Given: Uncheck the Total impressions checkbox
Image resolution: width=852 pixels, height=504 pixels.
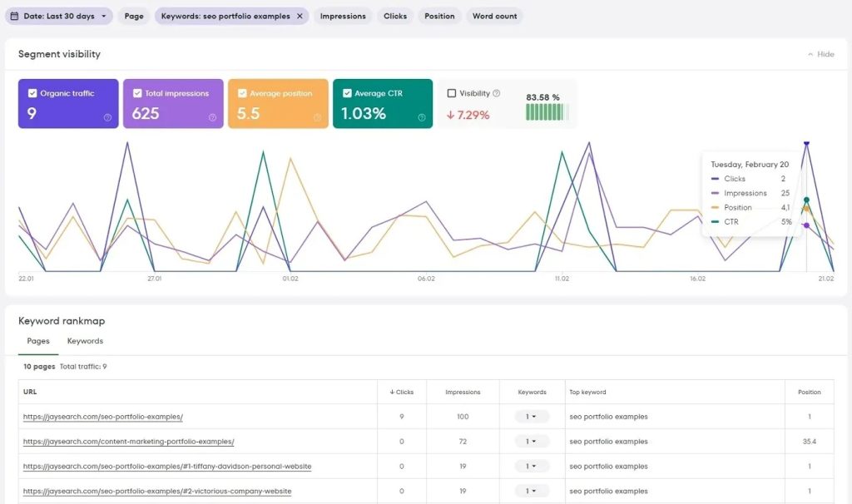Looking at the screenshot, I should [x=137, y=93].
